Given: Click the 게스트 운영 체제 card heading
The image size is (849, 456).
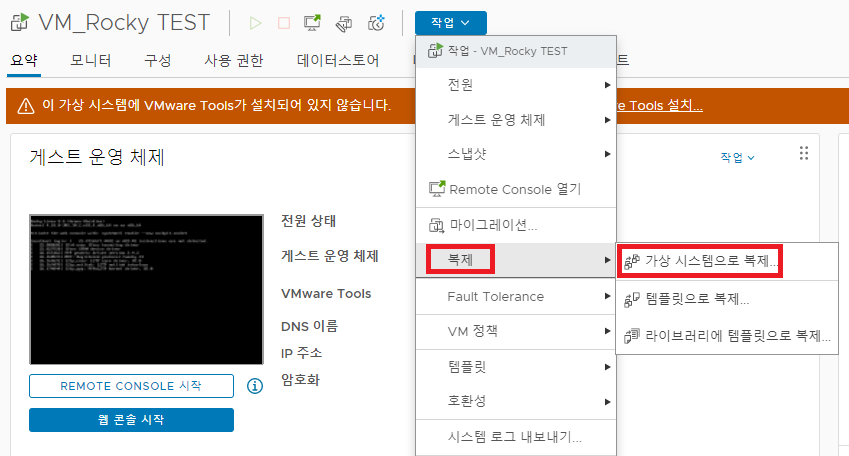Looking at the screenshot, I should (x=97, y=157).
